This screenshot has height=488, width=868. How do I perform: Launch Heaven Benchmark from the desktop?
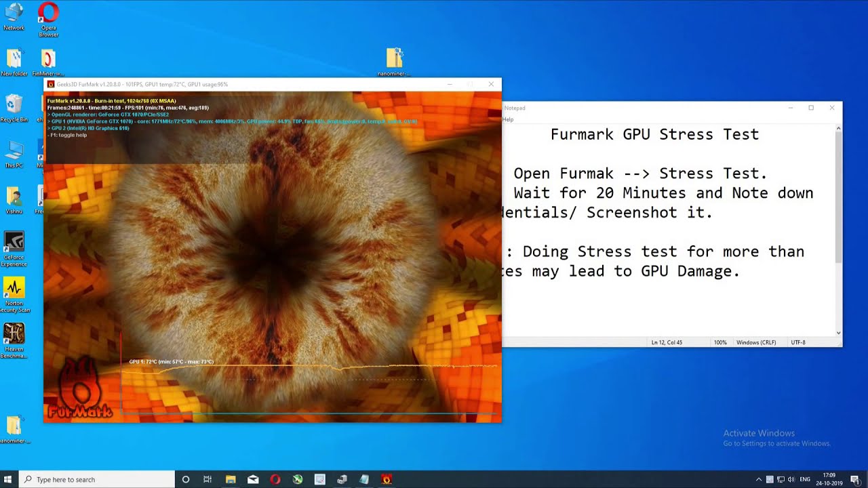(14, 340)
